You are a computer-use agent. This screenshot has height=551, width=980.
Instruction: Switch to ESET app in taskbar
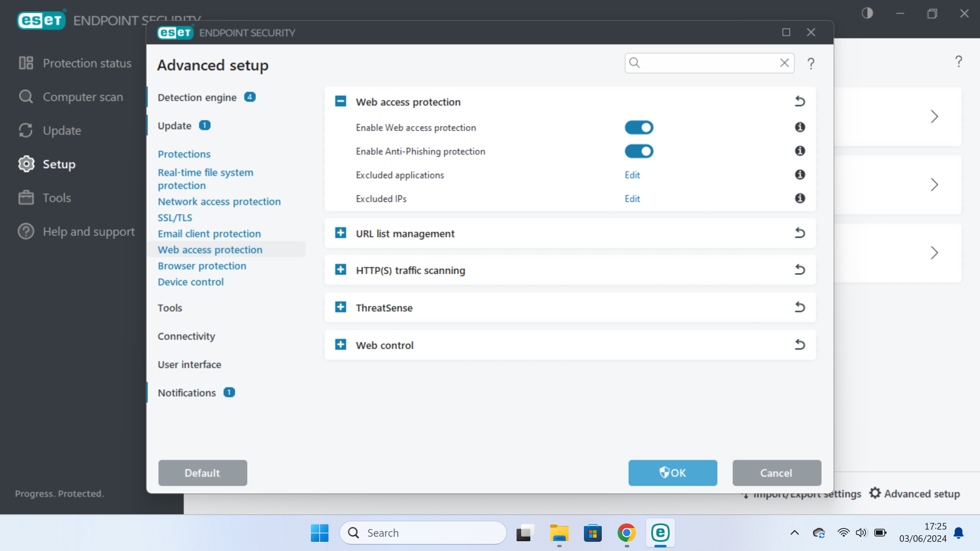(660, 533)
